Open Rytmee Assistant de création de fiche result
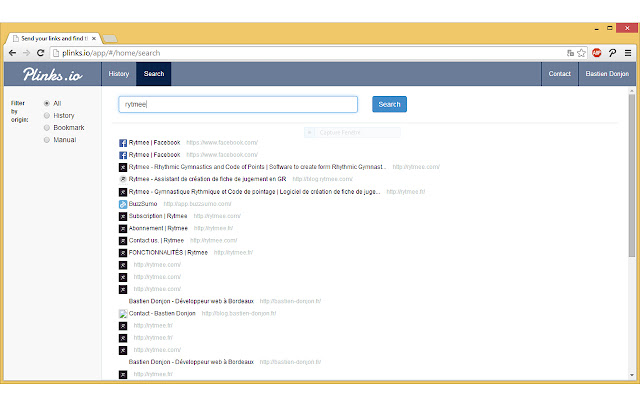The image size is (640, 400). 207,179
